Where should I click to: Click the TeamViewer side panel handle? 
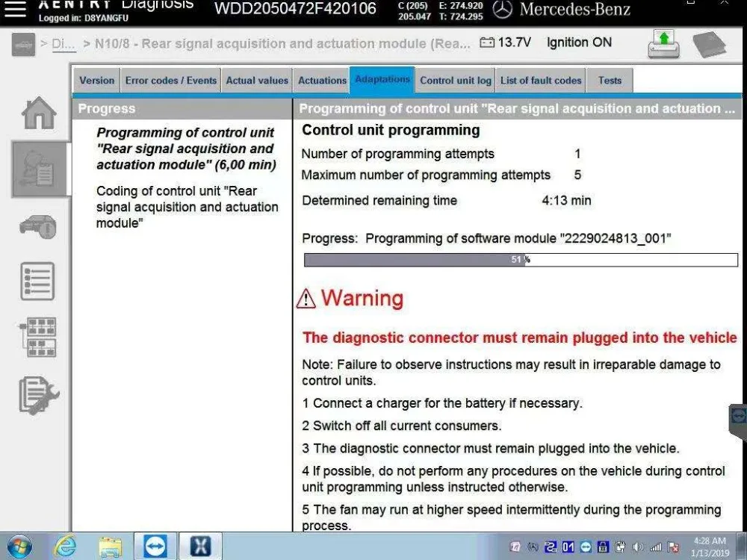pyautogui.click(x=739, y=420)
